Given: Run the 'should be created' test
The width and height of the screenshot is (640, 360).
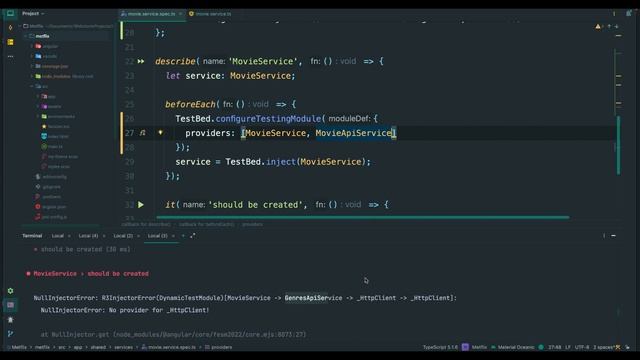Looking at the screenshot, I should pyautogui.click(x=141, y=204).
